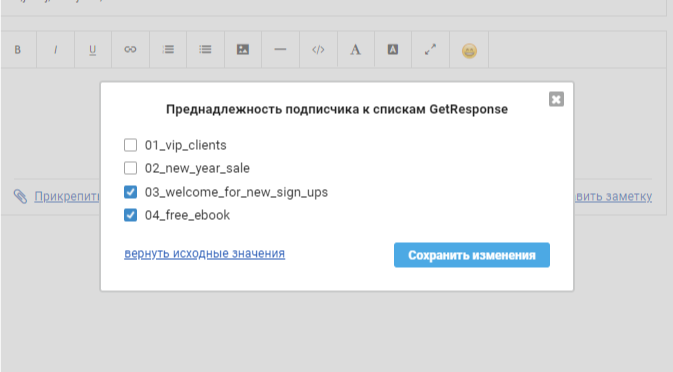
Task: Select the 04_free_ebook label text
Action: [x=187, y=215]
